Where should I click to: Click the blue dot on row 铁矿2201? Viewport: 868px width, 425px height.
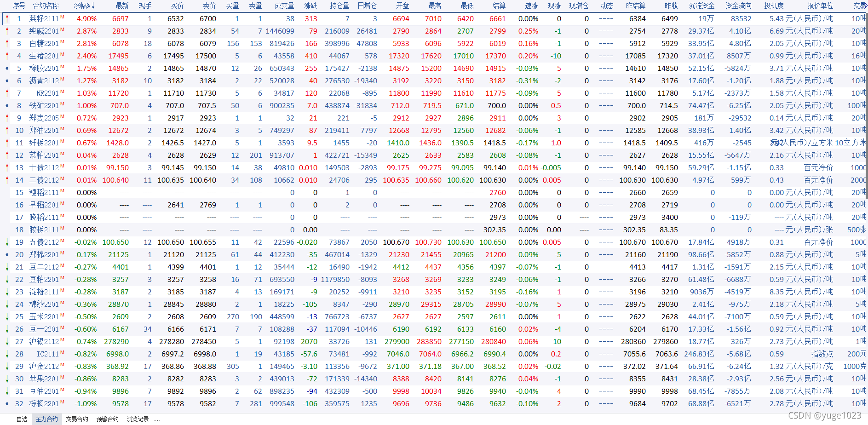(7, 106)
